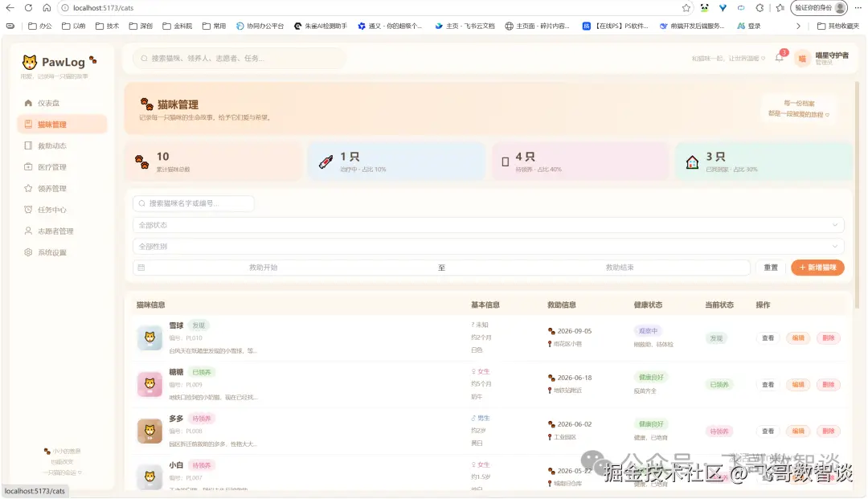This screenshot has height=499, width=868.
Task: Open the 全部性别 gender dropdown
Action: 489,246
